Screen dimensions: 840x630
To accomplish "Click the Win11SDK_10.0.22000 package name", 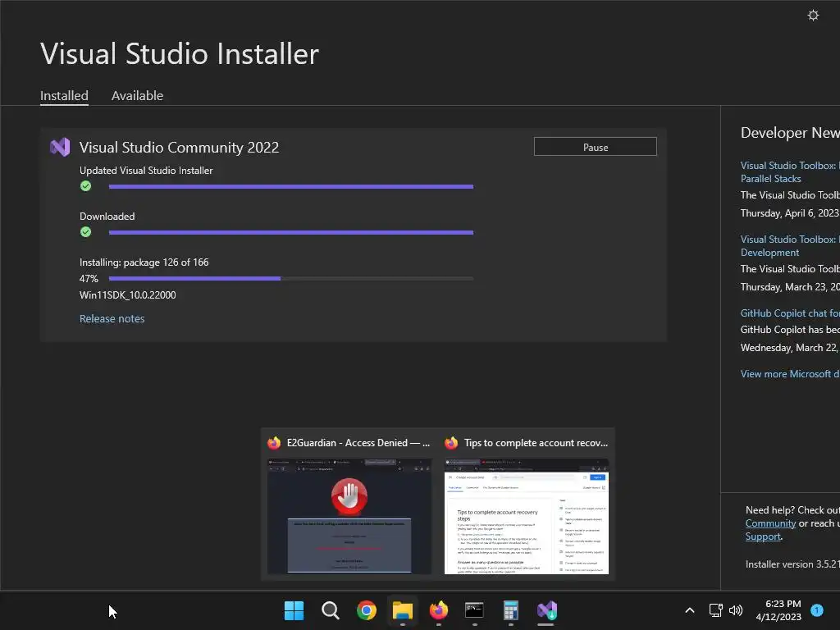I will coord(127,295).
